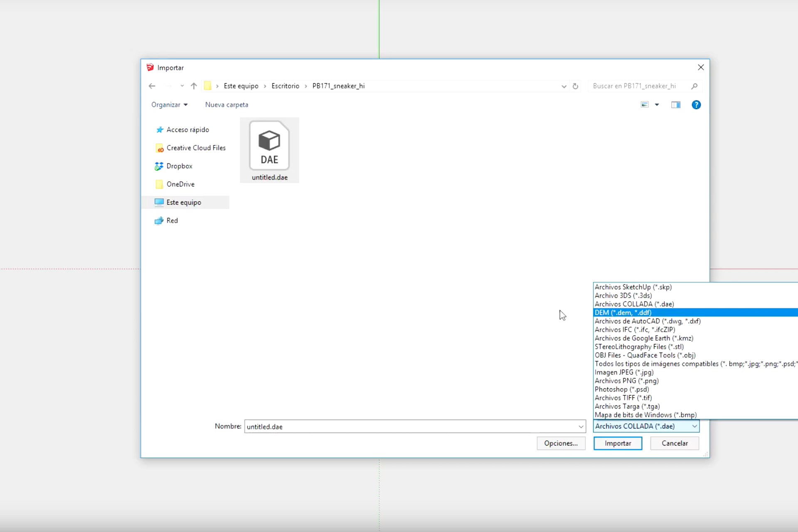Image resolution: width=798 pixels, height=532 pixels.
Task: Open the view options dropdown arrow
Action: pos(657,105)
